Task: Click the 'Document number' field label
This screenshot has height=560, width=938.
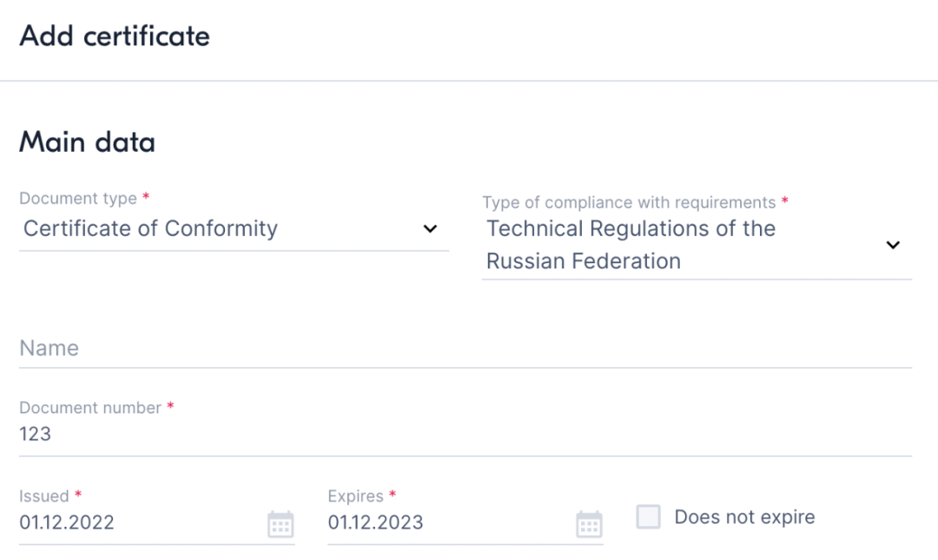Action: [x=90, y=408]
